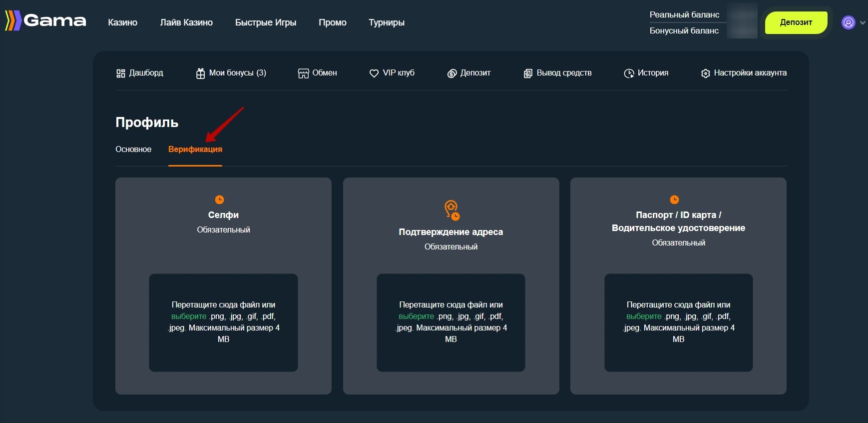Click the Gama logo
Screen dimensions: 868x423
45,21
